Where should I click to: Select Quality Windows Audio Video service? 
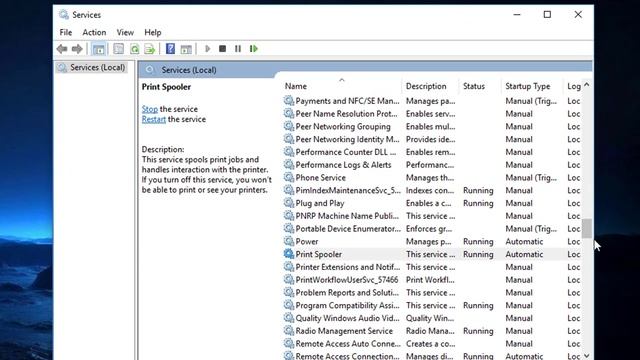432,318
